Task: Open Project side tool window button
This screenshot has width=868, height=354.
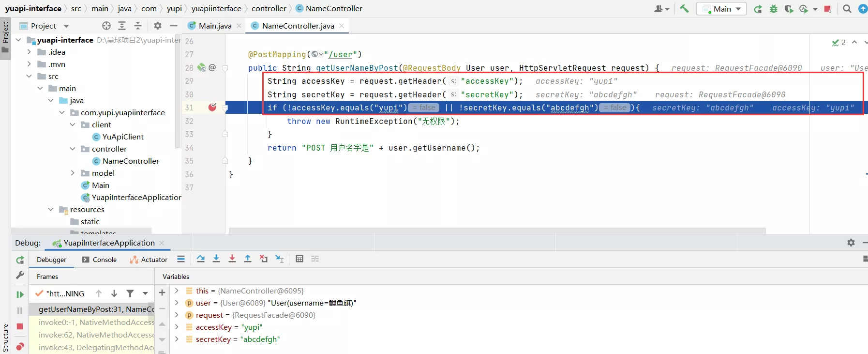Action: click(x=5, y=38)
